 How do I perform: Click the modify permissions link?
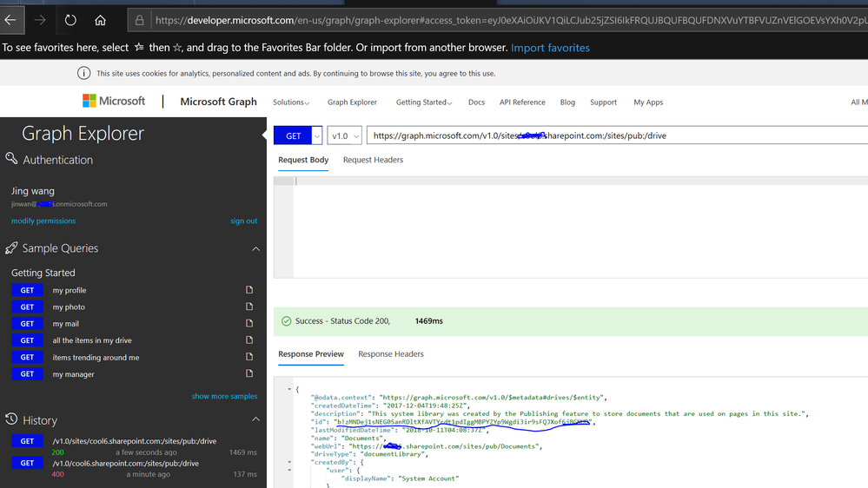(43, 221)
